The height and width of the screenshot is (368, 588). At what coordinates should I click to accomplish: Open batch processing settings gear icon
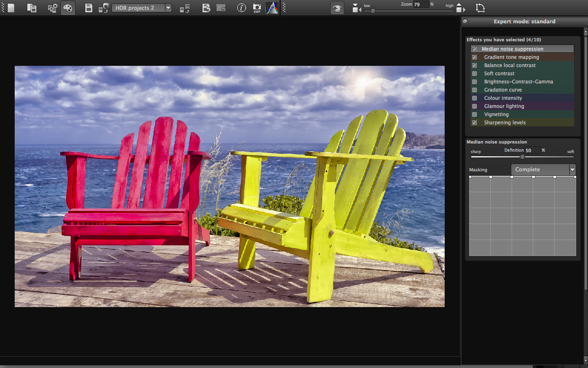(x=52, y=8)
